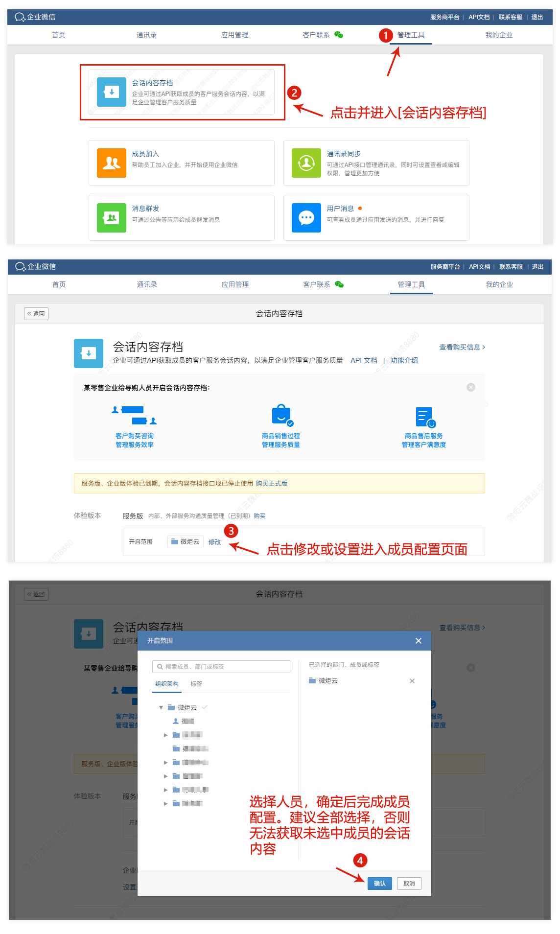Open 首页 tab on the tools list page

pyautogui.click(x=59, y=35)
